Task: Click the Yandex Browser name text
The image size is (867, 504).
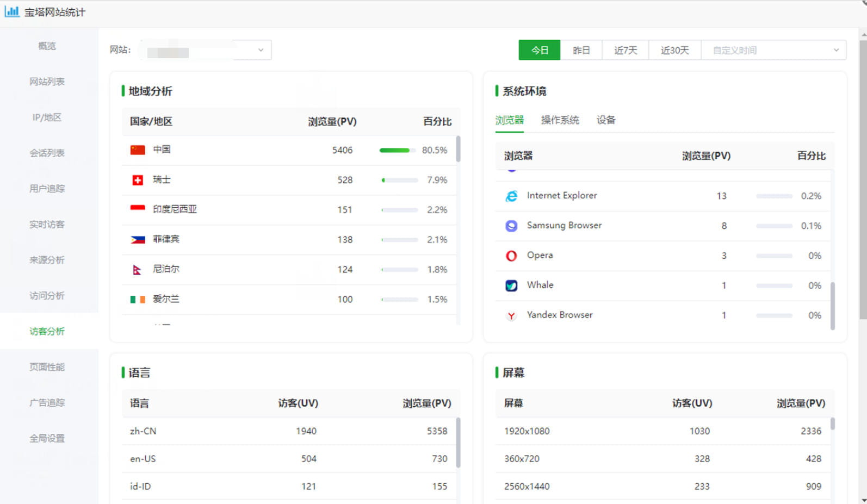Action: coord(560,315)
